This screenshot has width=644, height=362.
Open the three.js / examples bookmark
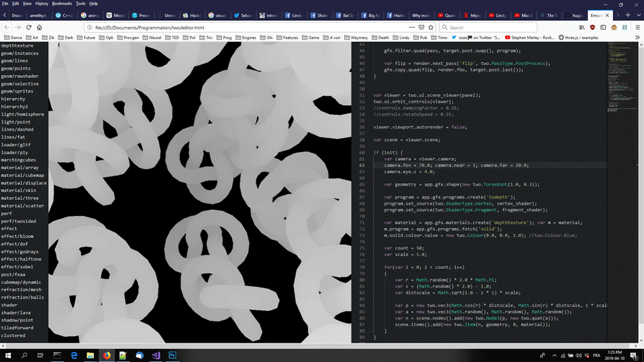(x=578, y=38)
